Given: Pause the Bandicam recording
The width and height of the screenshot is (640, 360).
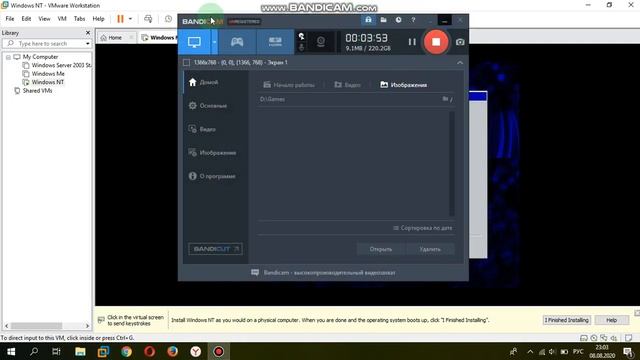Looking at the screenshot, I should (412, 42).
